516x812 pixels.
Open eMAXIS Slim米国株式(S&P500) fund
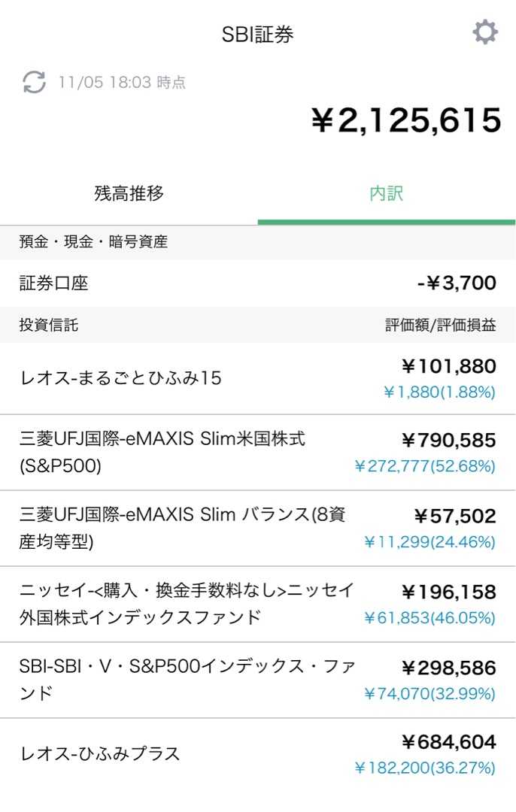pos(258,453)
